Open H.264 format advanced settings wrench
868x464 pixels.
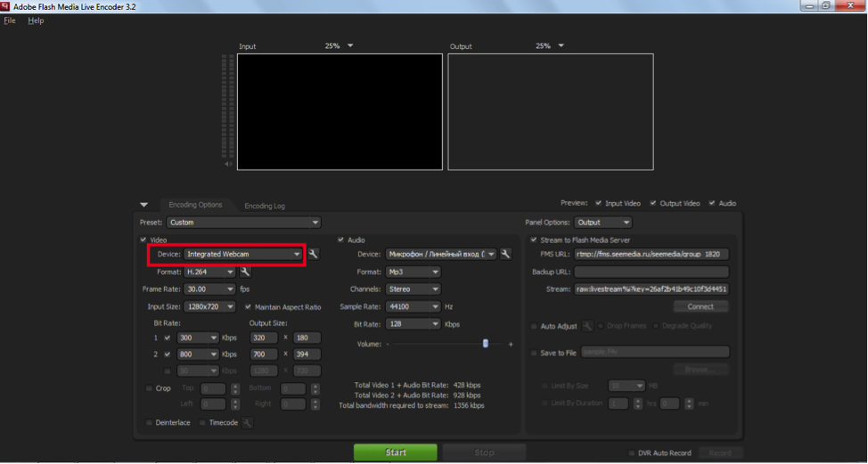pyautogui.click(x=245, y=273)
